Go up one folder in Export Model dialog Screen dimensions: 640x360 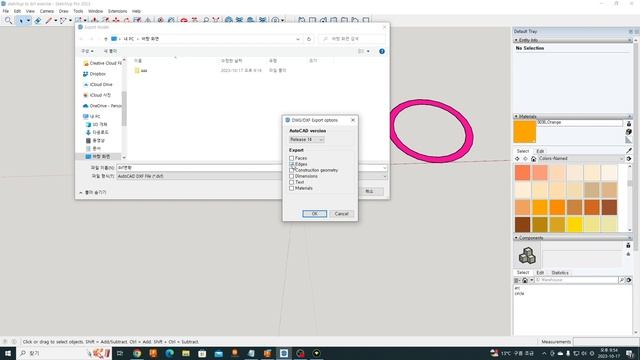tap(106, 39)
